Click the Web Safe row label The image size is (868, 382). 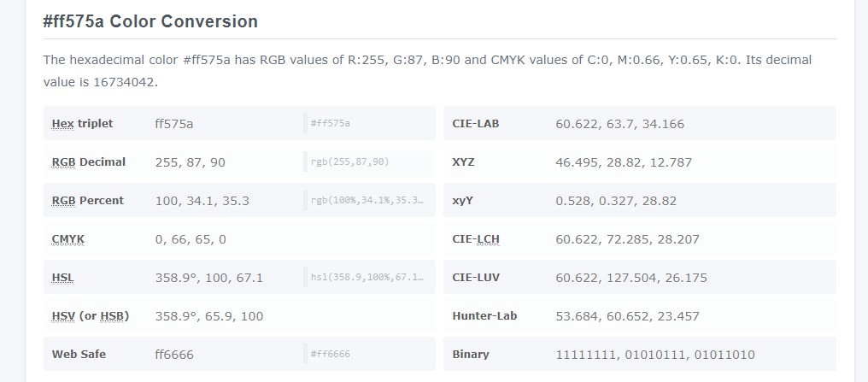click(x=79, y=354)
